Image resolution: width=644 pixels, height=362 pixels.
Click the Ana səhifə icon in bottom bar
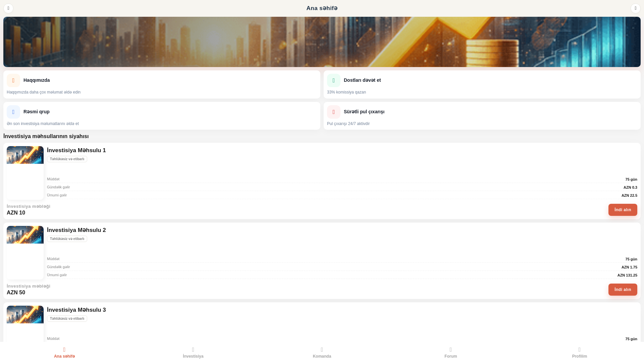pos(64,350)
